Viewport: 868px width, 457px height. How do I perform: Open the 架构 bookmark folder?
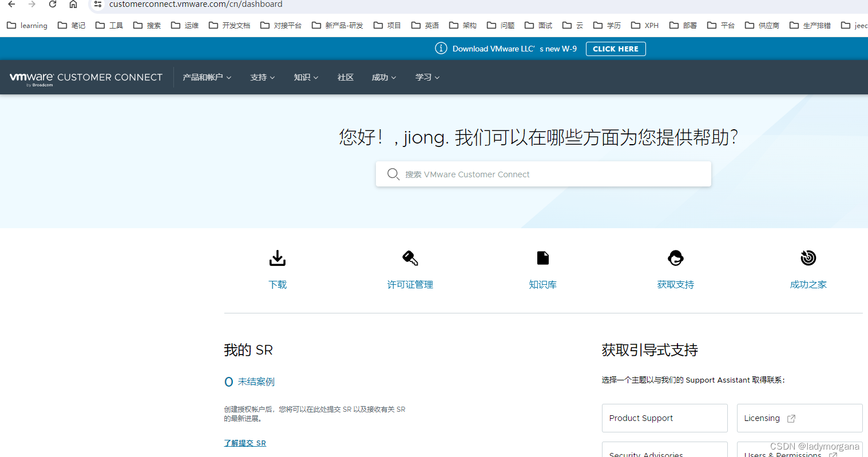[x=463, y=25]
